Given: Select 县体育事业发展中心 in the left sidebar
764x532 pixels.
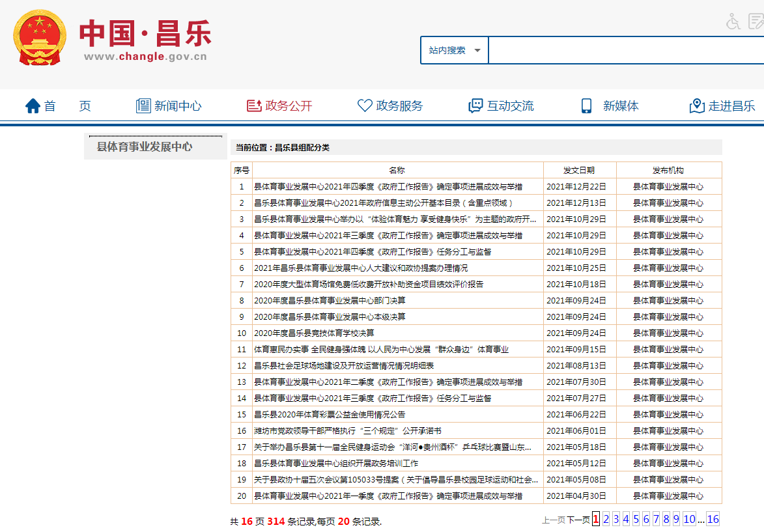Looking at the screenshot, I should point(145,147).
